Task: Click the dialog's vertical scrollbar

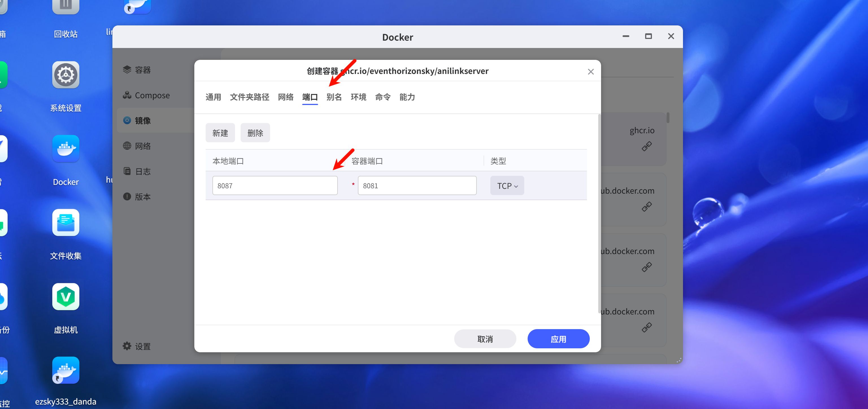Action: (599, 214)
